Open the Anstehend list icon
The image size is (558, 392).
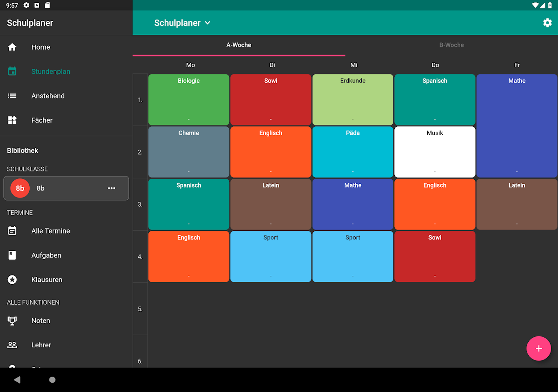pyautogui.click(x=13, y=96)
